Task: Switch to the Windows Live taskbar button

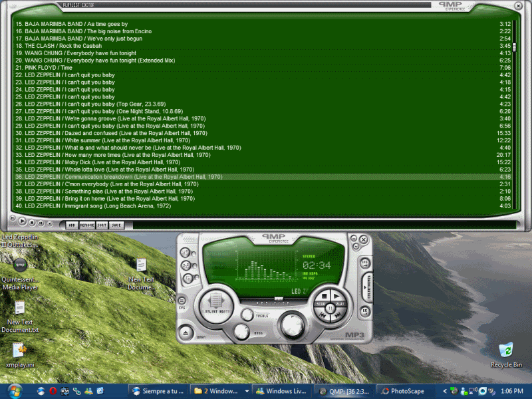Action: click(282, 391)
